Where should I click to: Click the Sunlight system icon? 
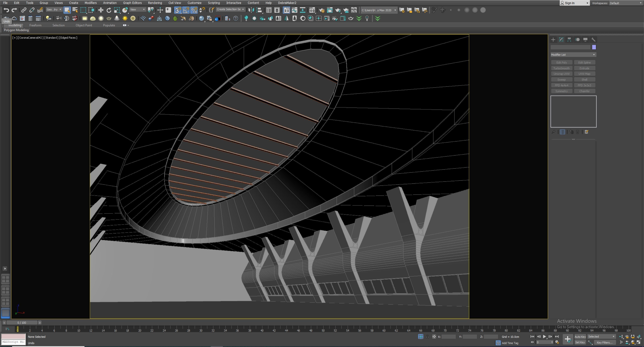point(125,18)
